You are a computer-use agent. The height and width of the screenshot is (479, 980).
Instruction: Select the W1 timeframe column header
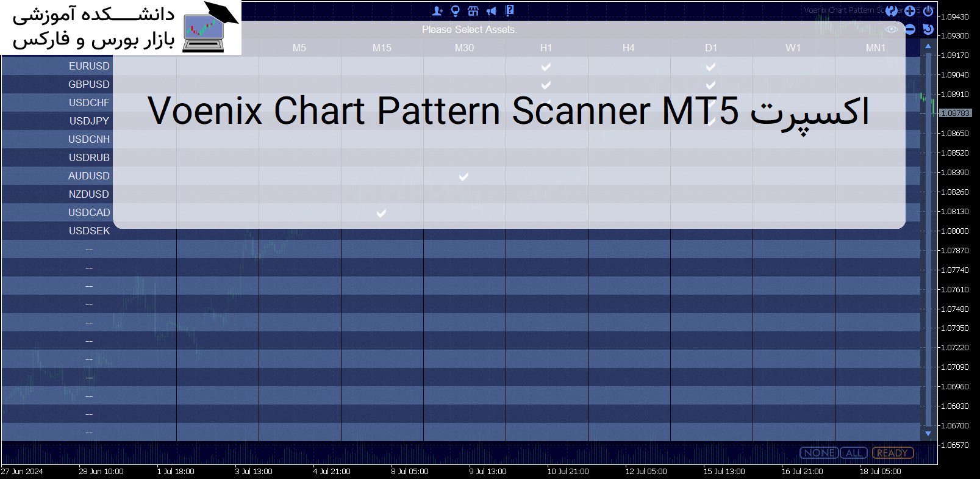[793, 48]
